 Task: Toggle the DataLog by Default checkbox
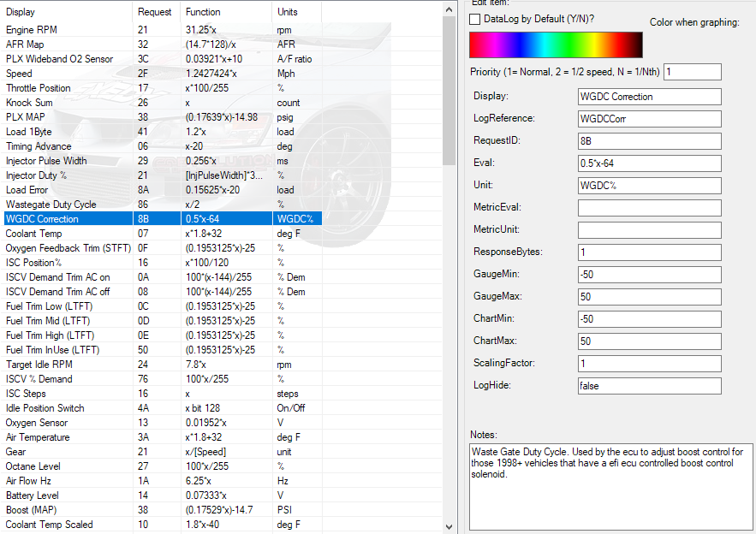pos(476,19)
